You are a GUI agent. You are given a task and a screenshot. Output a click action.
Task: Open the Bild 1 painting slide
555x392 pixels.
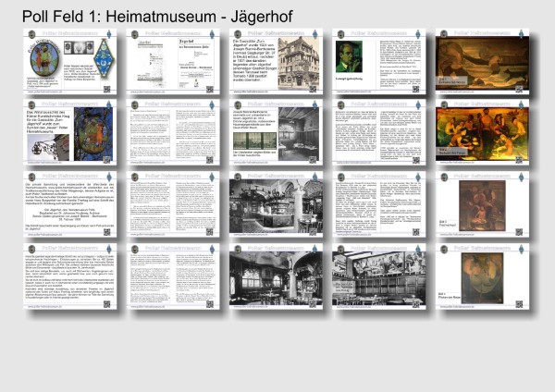(x=482, y=61)
